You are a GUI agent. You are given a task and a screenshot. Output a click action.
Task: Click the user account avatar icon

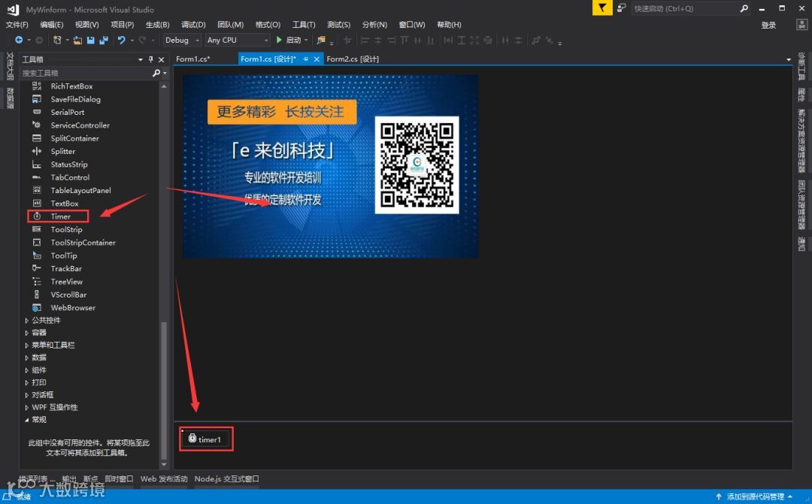[x=801, y=24]
